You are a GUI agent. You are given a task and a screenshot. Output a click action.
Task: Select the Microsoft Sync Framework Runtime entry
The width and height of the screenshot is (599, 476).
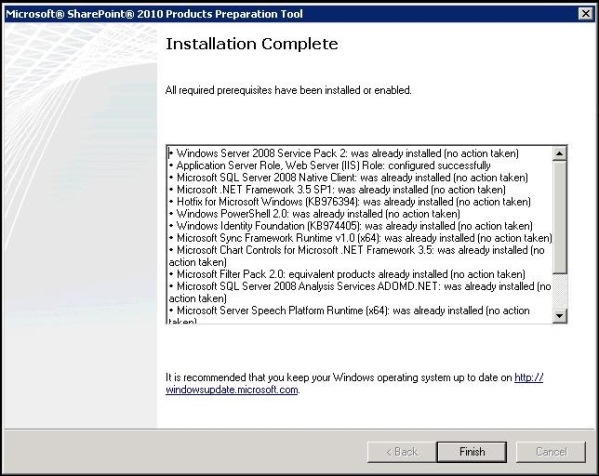361,238
